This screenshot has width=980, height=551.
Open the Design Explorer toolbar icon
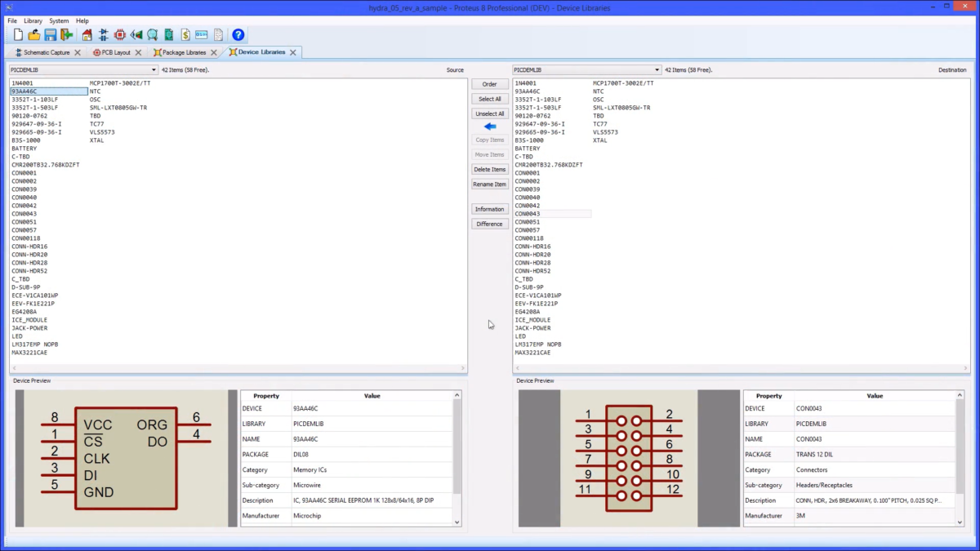(x=169, y=35)
